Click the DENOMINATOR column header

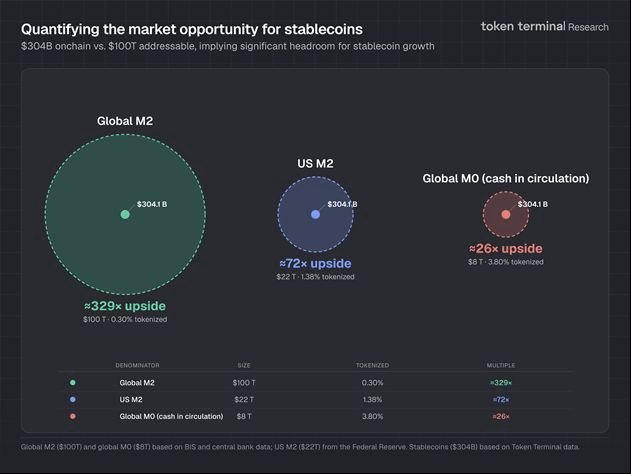pos(137,365)
